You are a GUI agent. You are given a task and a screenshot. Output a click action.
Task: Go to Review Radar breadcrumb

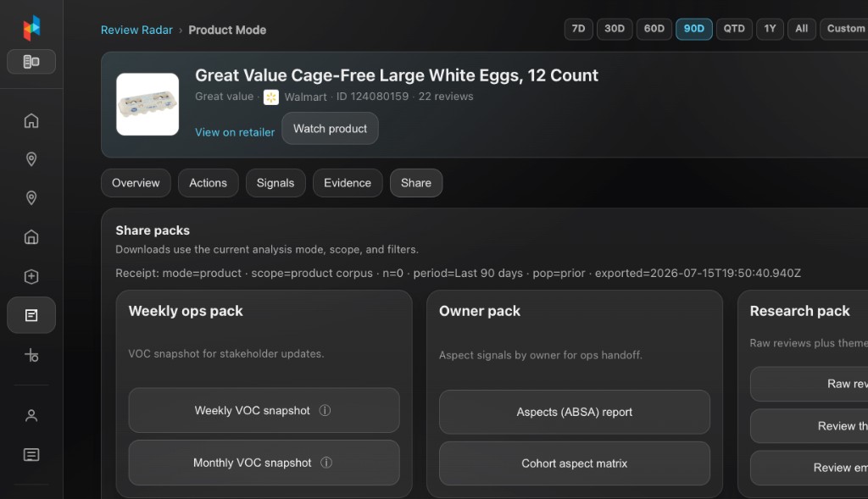(136, 30)
